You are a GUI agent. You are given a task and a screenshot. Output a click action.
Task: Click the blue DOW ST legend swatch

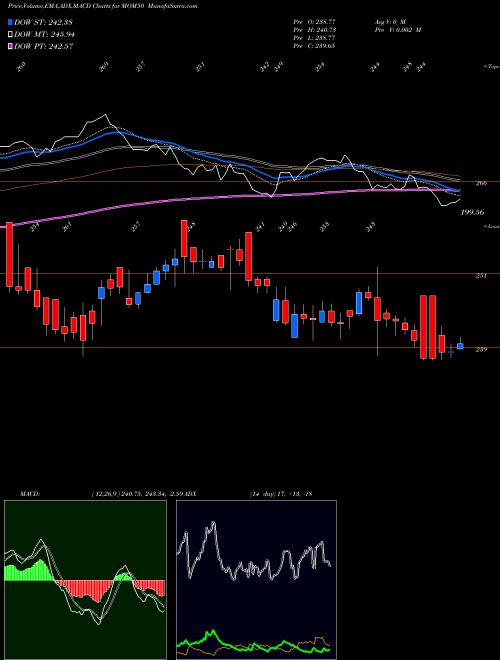(10, 22)
